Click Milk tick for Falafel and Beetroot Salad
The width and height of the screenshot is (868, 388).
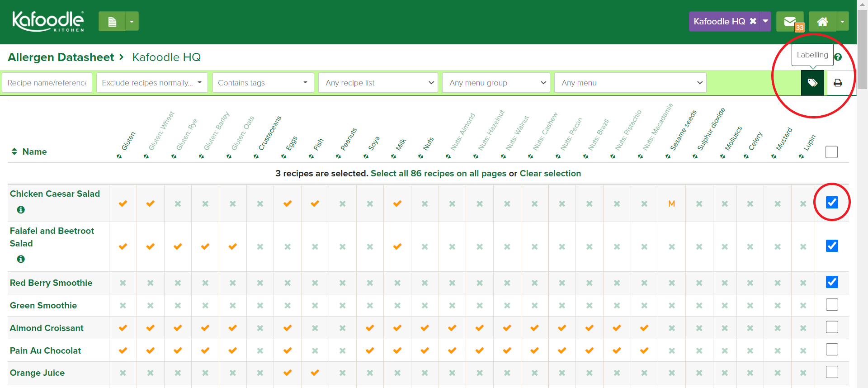tap(397, 246)
